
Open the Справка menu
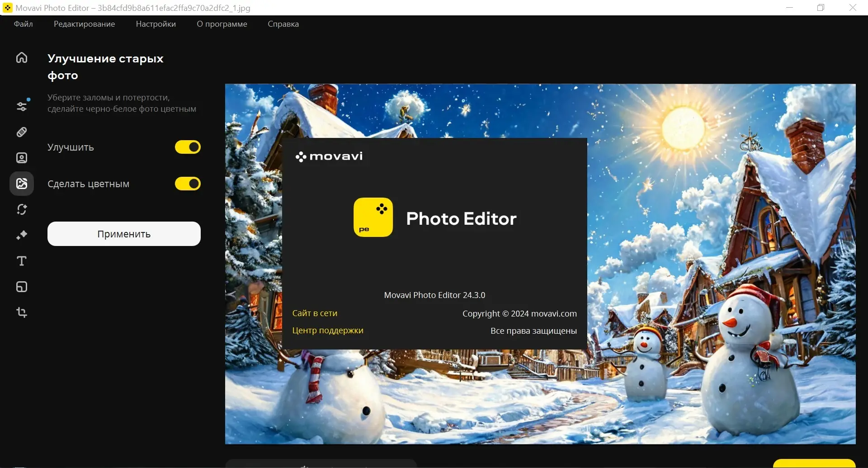point(283,24)
